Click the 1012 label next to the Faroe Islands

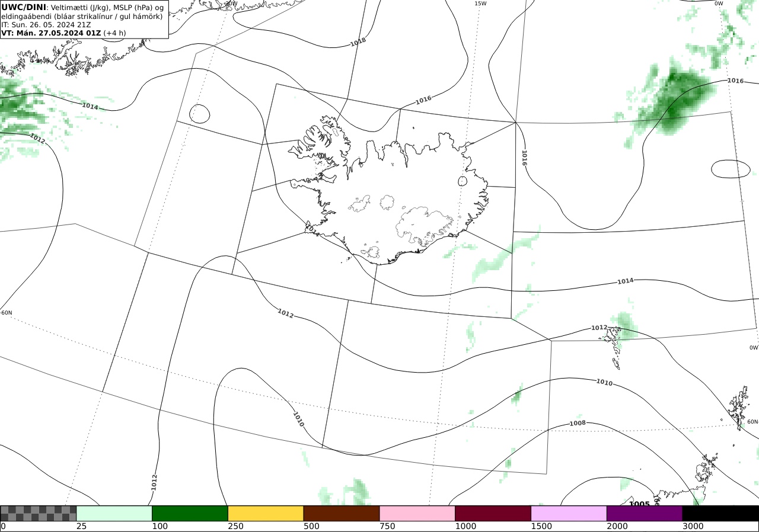(x=599, y=328)
